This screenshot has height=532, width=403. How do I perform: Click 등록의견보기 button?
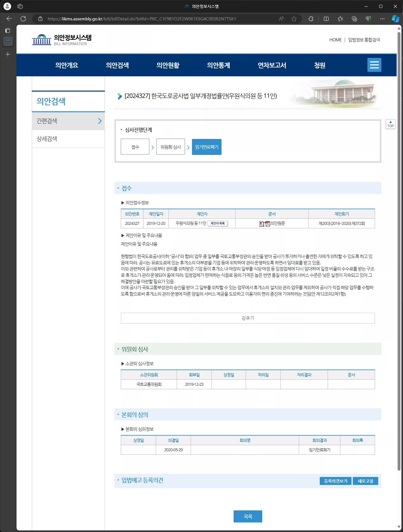tap(336, 481)
